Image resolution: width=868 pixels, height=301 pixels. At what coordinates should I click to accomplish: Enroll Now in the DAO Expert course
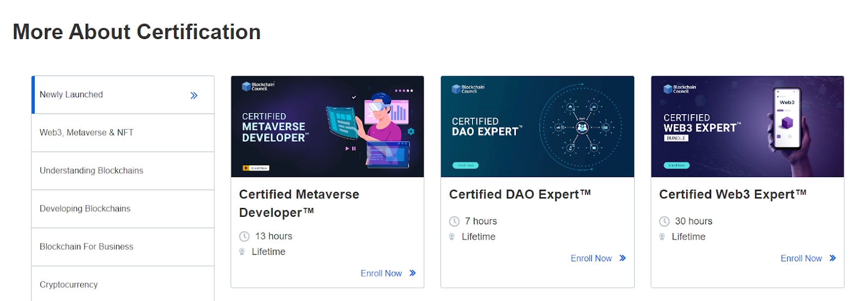(x=591, y=259)
